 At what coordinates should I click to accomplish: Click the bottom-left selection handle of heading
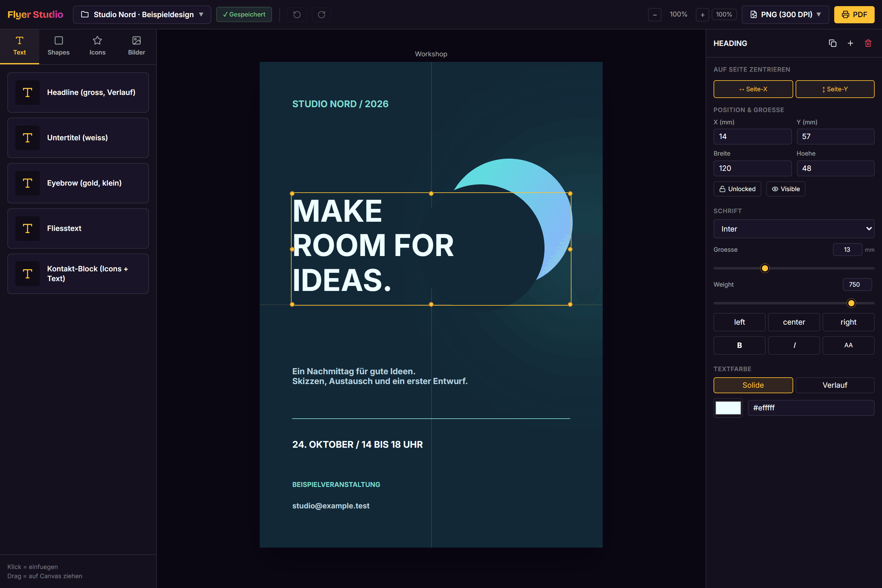click(x=292, y=304)
